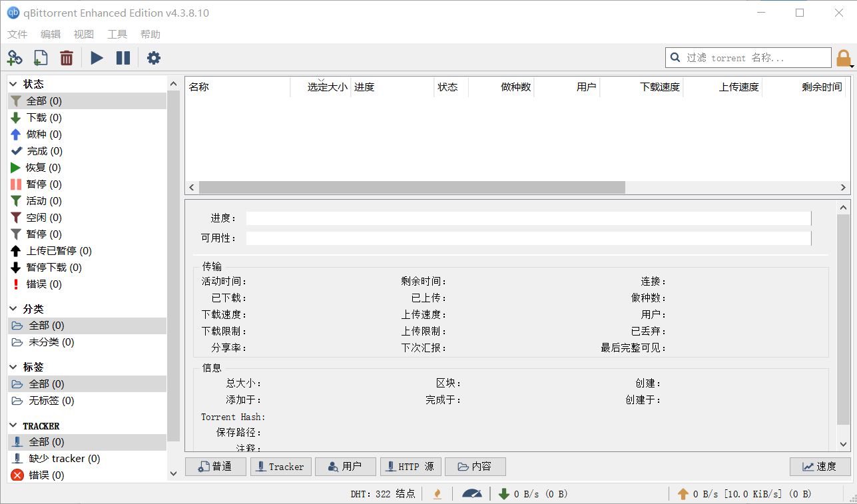Select the 完成 (0) status filter

pos(87,151)
